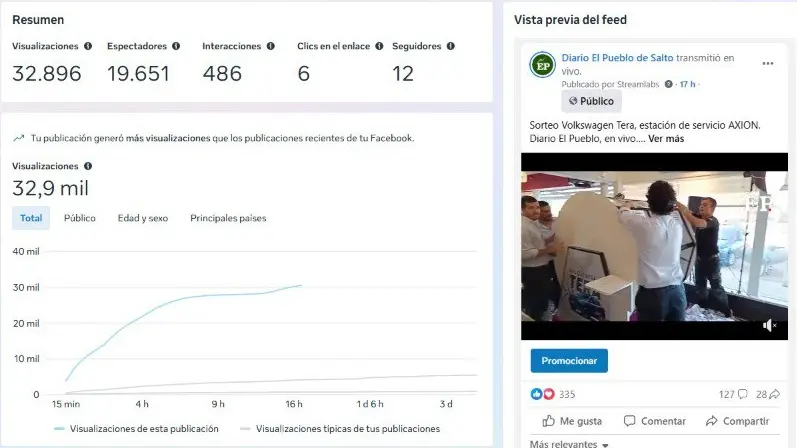Click info icon next to Visualizaciones summary
Image resolution: width=797 pixels, height=448 pixels.
point(88,46)
